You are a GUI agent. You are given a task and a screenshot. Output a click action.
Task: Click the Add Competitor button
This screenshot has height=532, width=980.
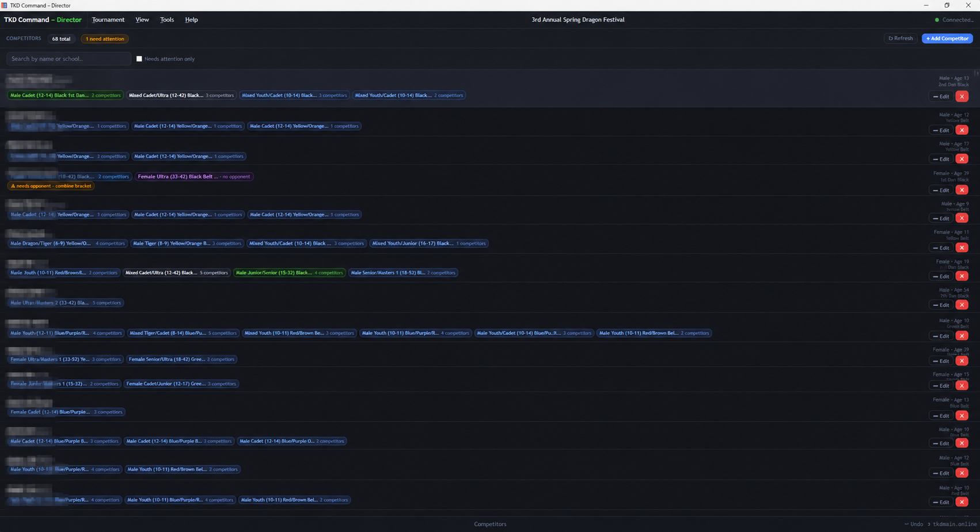(947, 39)
